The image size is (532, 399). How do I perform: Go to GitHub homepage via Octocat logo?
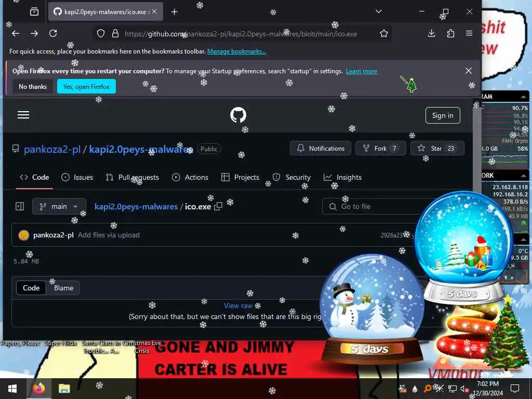click(x=238, y=115)
